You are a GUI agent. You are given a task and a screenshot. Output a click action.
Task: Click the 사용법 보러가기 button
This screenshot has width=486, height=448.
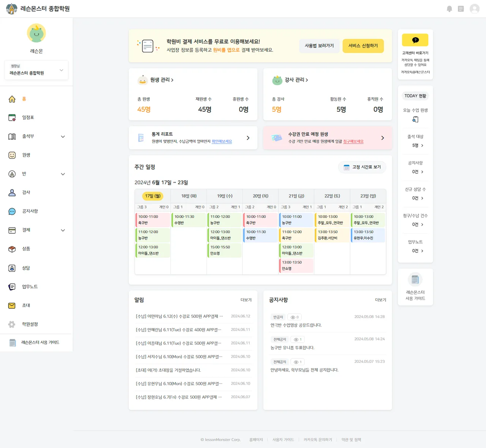tap(319, 46)
